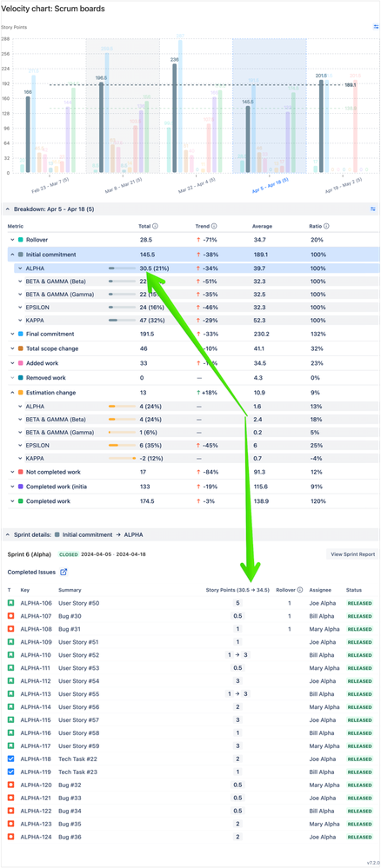Collapse the Estimation change metric row

[12, 393]
